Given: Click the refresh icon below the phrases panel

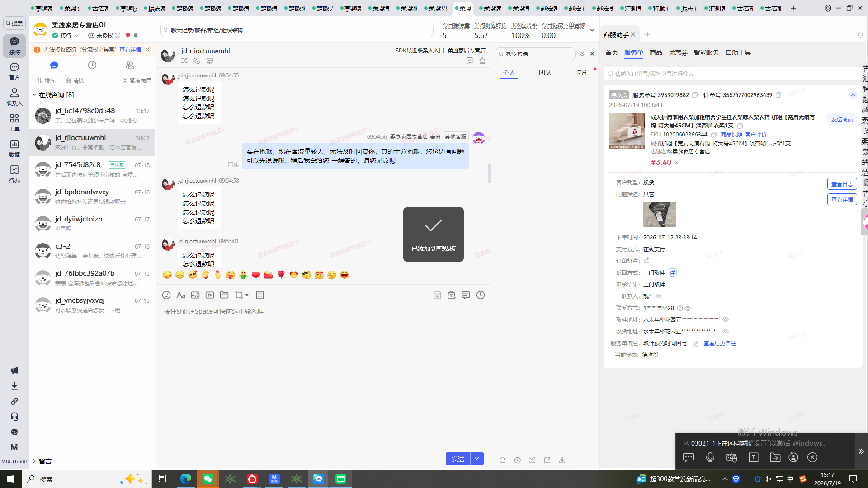Looking at the screenshot, I should pos(502,460).
